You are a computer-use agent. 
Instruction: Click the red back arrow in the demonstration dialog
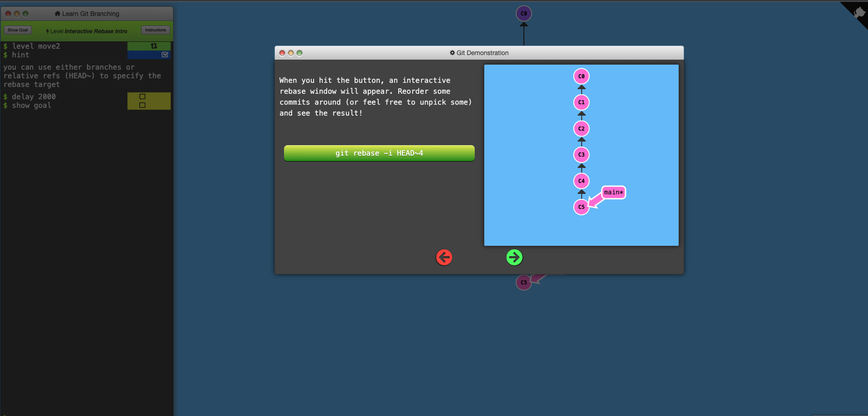tap(444, 257)
